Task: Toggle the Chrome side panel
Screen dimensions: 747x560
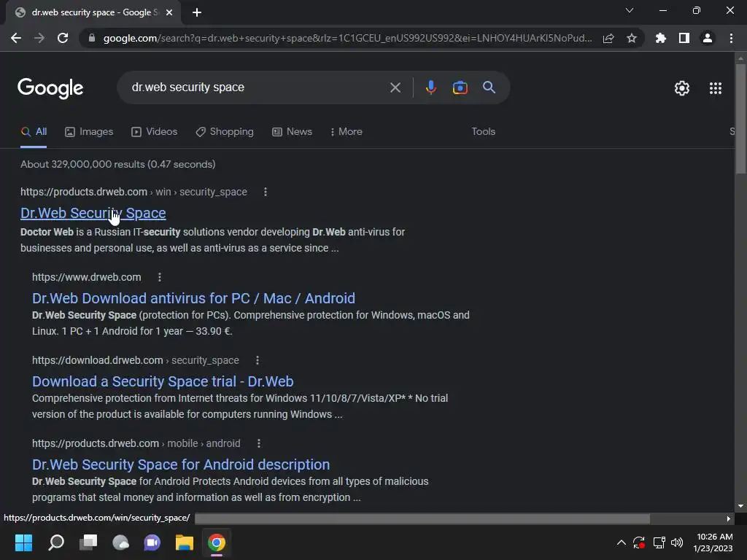Action: [684, 38]
